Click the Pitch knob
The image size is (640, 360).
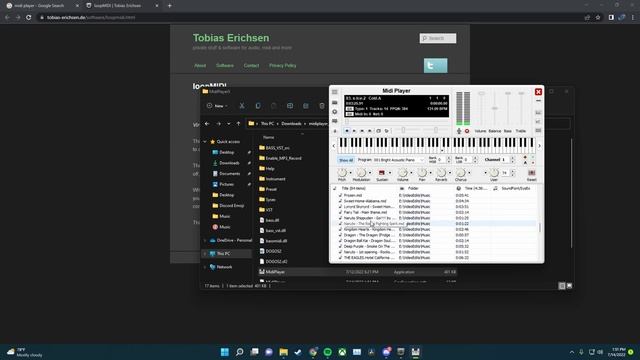[x=342, y=173]
